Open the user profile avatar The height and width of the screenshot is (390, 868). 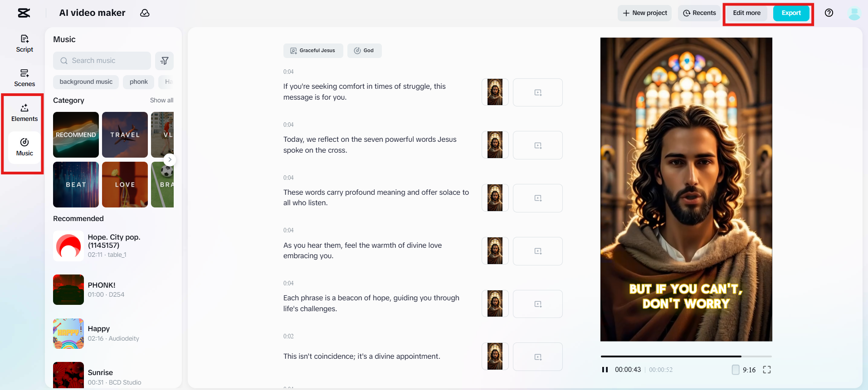click(x=854, y=14)
